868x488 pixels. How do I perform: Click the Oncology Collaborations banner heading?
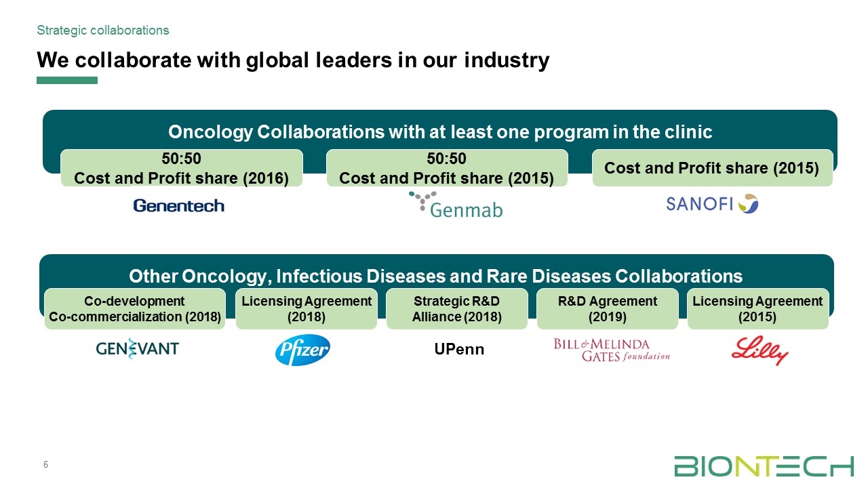(x=440, y=131)
